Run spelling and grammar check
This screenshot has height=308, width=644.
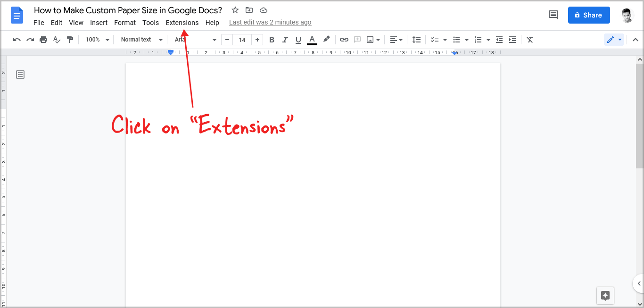57,40
